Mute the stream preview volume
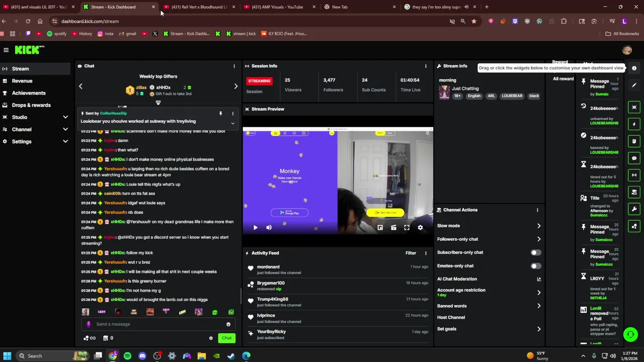644x362 pixels. point(269,228)
